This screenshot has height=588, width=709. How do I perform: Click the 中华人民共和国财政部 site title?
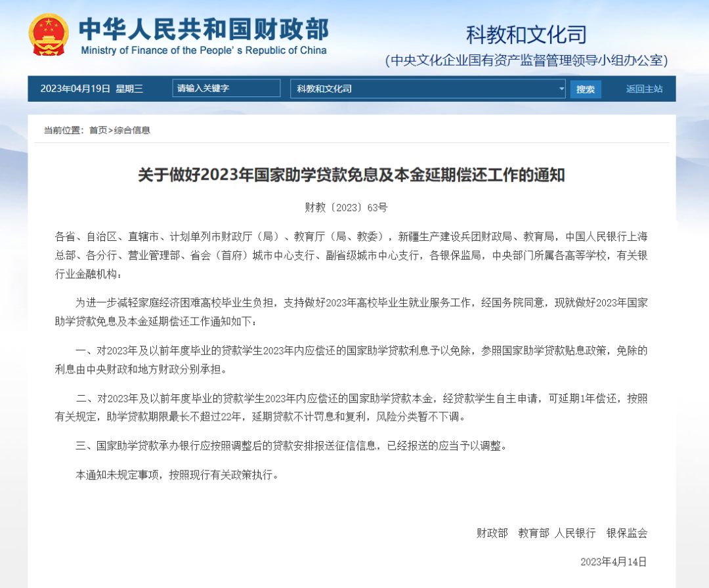click(204, 30)
